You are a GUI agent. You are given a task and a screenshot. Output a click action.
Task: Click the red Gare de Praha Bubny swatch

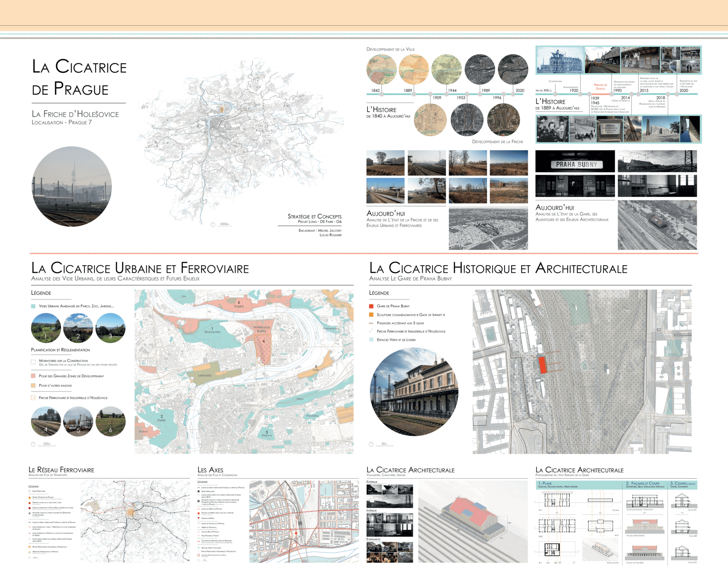point(371,306)
